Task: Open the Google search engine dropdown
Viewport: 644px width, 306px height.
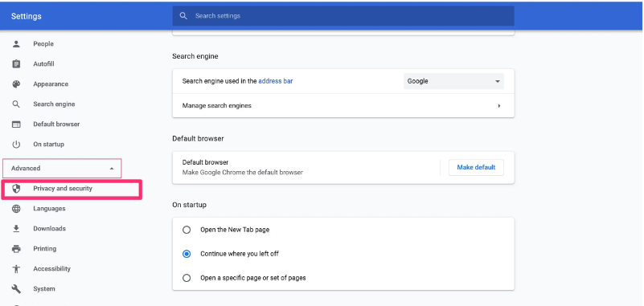Action: pyautogui.click(x=453, y=81)
